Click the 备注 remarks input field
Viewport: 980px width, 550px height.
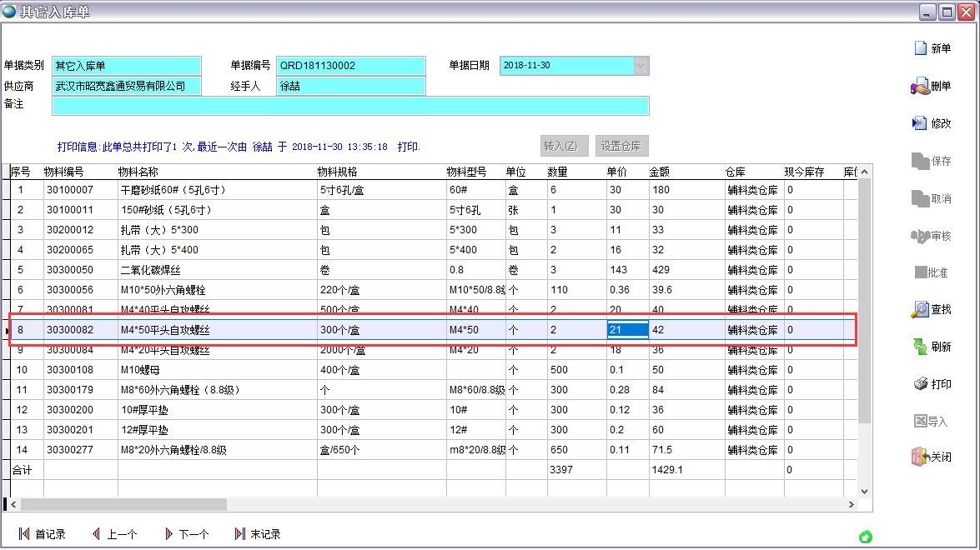click(350, 106)
